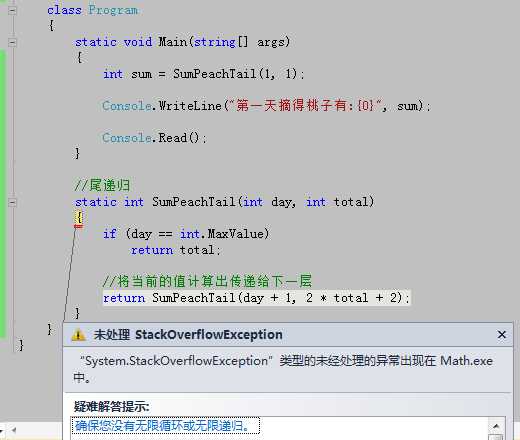Click the troubleshooting tips scroll up arrow

pyautogui.click(x=496, y=426)
